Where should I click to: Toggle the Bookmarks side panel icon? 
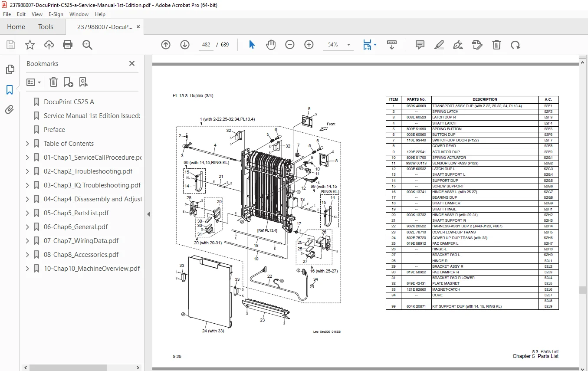coord(10,90)
